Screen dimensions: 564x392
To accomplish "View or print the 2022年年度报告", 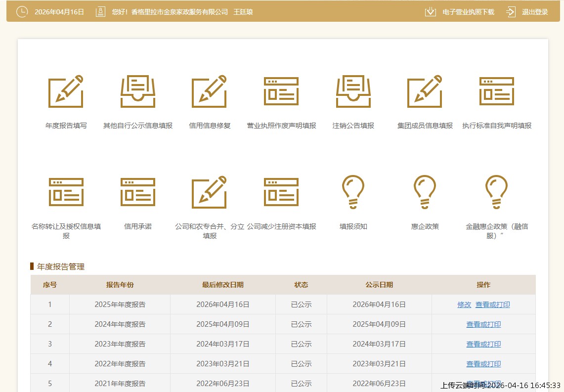I will tap(483, 364).
